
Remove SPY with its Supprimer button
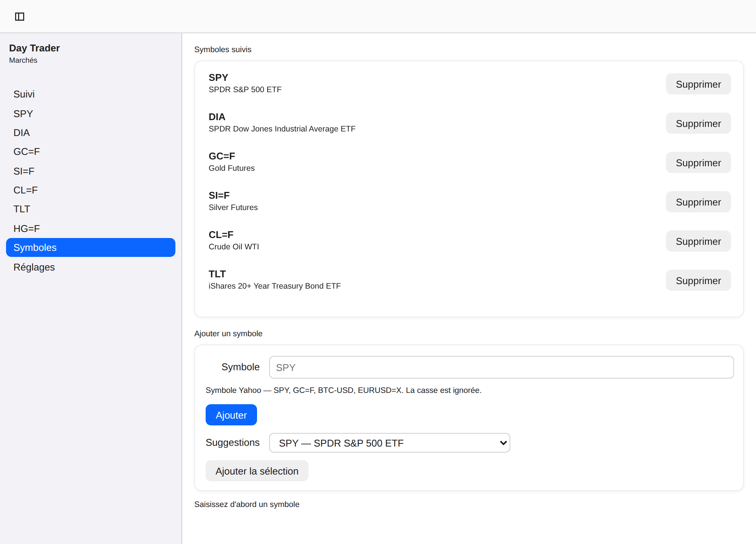coord(698,84)
